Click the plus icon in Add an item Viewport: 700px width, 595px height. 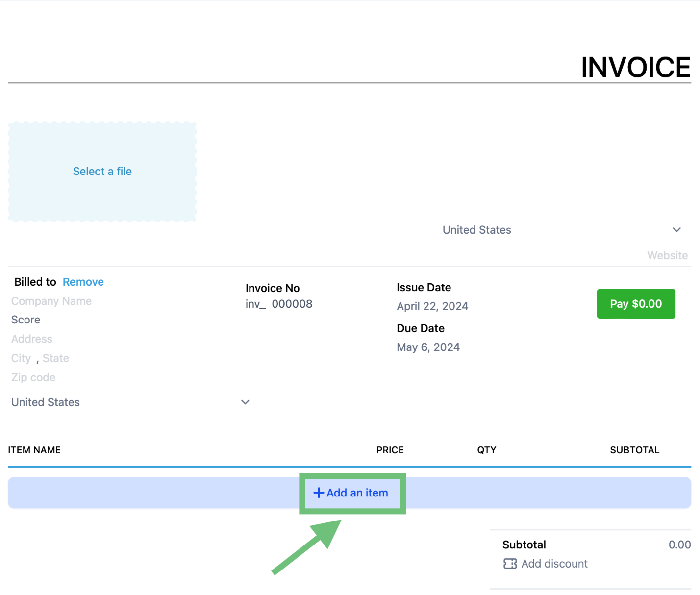(x=319, y=493)
